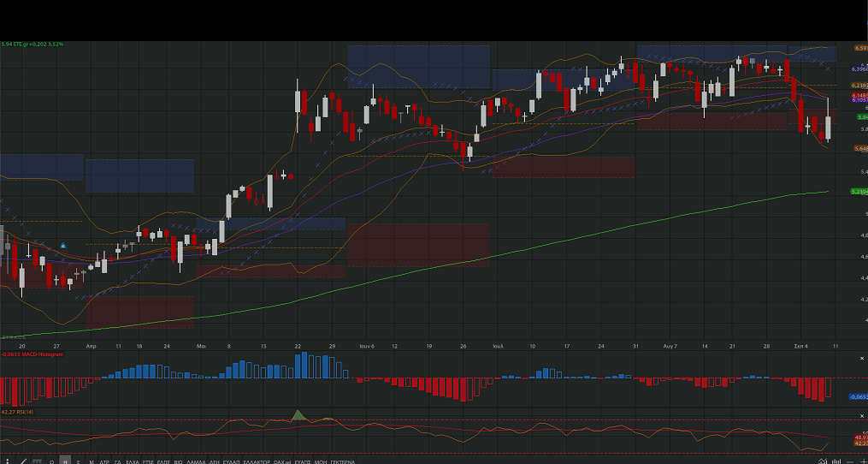Screen dimensions: 868x464
Task: Switch to the E timeframe button
Action: coord(78,461)
